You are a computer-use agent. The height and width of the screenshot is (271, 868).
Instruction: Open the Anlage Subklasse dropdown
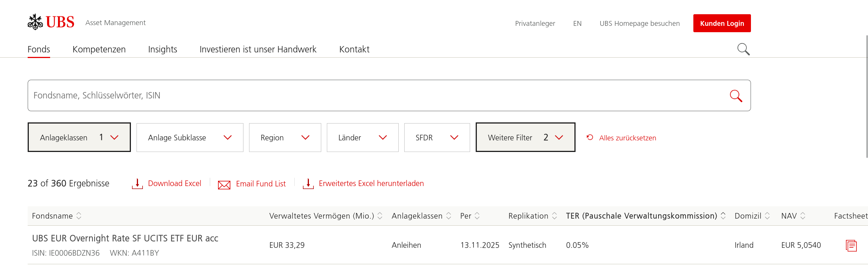click(x=190, y=137)
